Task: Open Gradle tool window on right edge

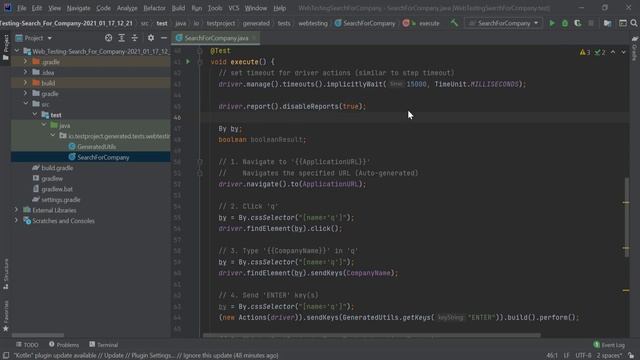Action: click(635, 48)
